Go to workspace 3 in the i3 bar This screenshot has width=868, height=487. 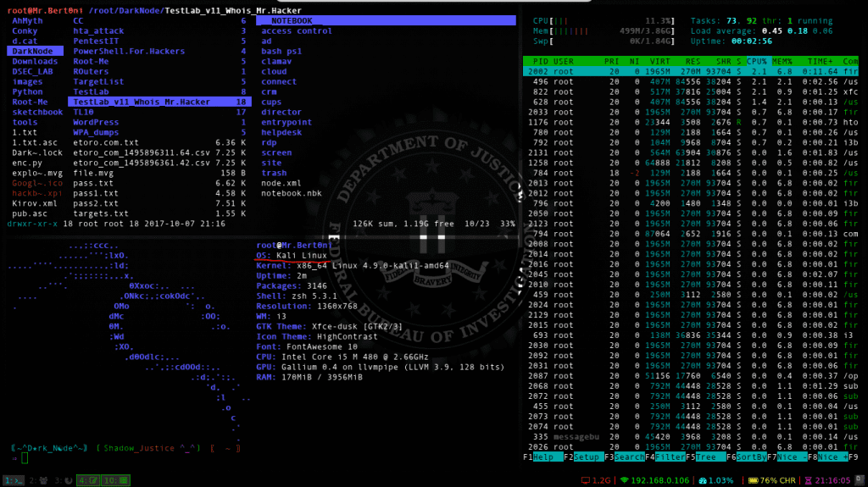pos(62,480)
